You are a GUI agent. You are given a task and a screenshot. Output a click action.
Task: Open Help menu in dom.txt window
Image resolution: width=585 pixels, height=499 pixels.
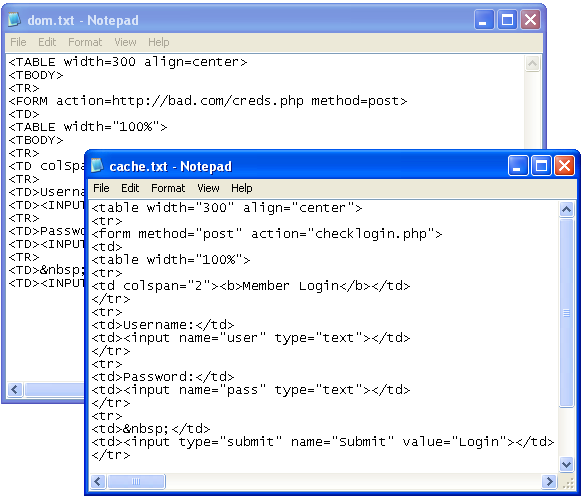click(159, 42)
